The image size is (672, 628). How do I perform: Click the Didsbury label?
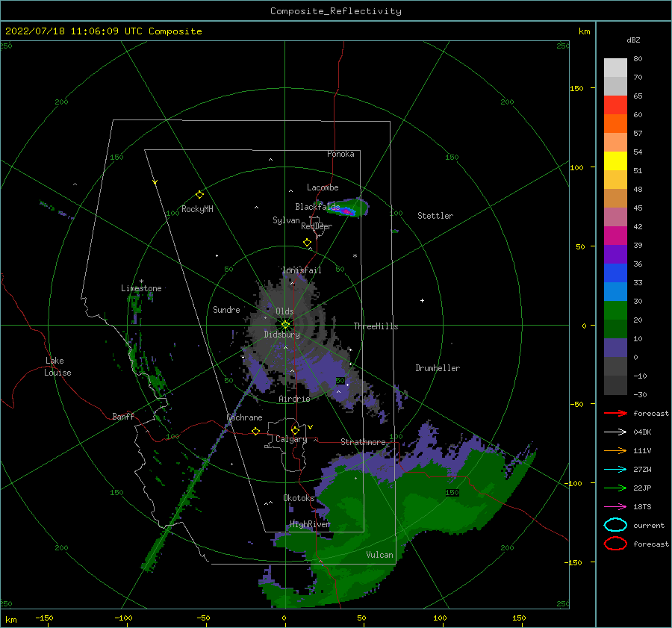click(x=281, y=335)
